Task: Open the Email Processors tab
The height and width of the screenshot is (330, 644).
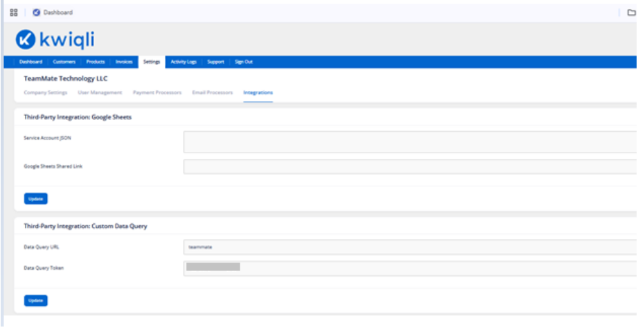Action: [213, 93]
